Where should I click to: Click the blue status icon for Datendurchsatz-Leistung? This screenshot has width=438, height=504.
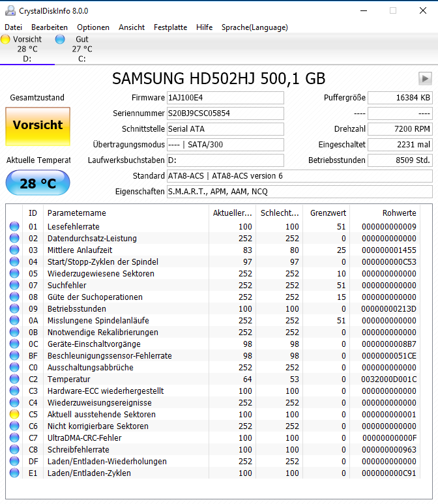[x=14, y=238]
